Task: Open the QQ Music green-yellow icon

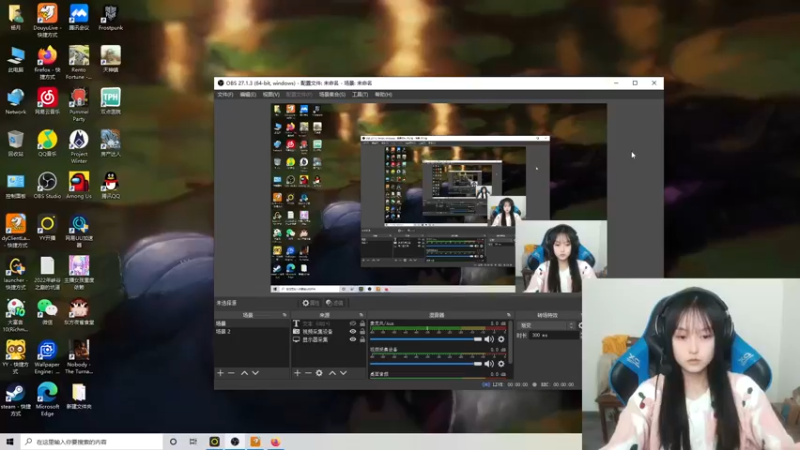Action: point(47,143)
